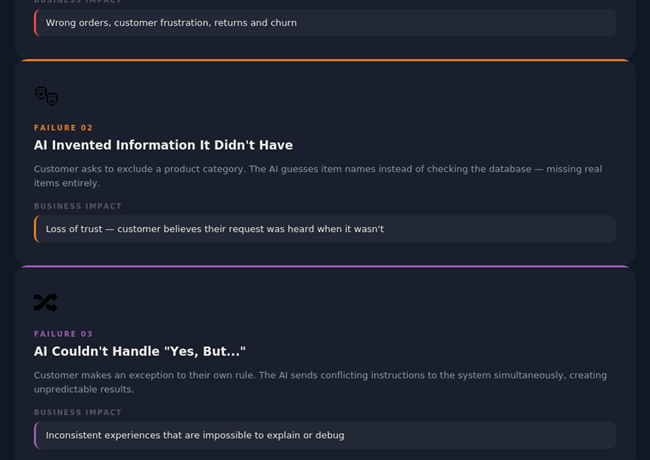Select the orange "FAILURE 02" label
The image size is (650, 460).
point(63,128)
